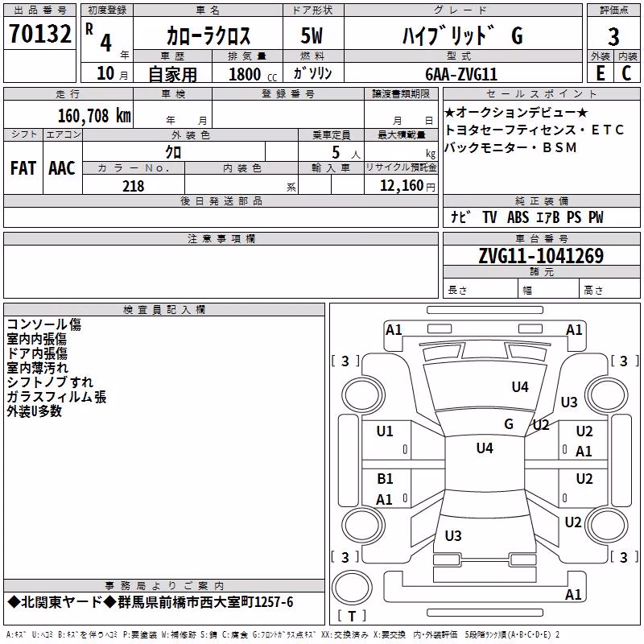
Task: Click the air conditioner value AAC
Action: click(62, 168)
